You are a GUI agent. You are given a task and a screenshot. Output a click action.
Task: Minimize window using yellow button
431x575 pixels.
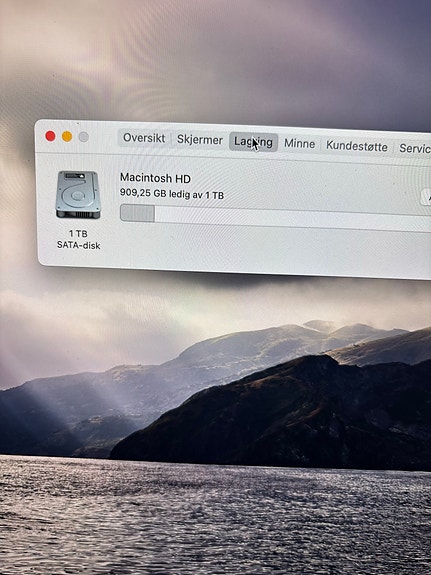[x=67, y=136]
